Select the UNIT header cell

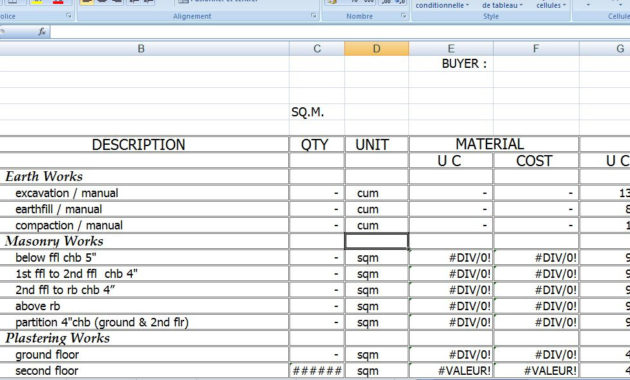[x=376, y=144]
